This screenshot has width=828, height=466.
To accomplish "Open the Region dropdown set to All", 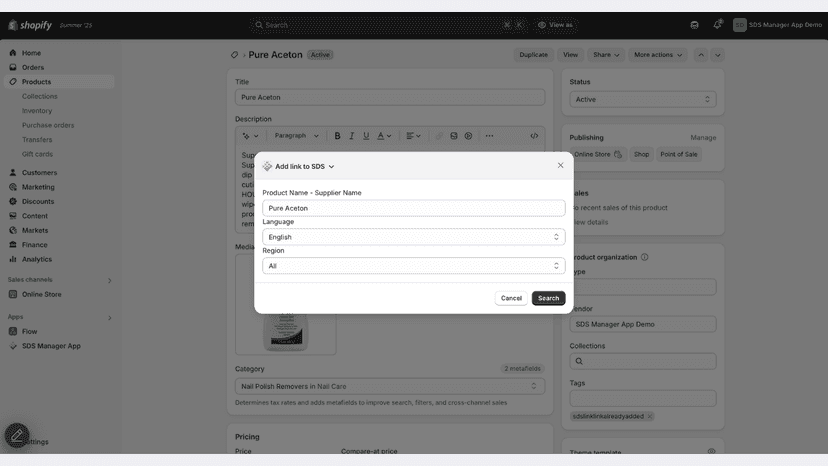I will coord(413,266).
